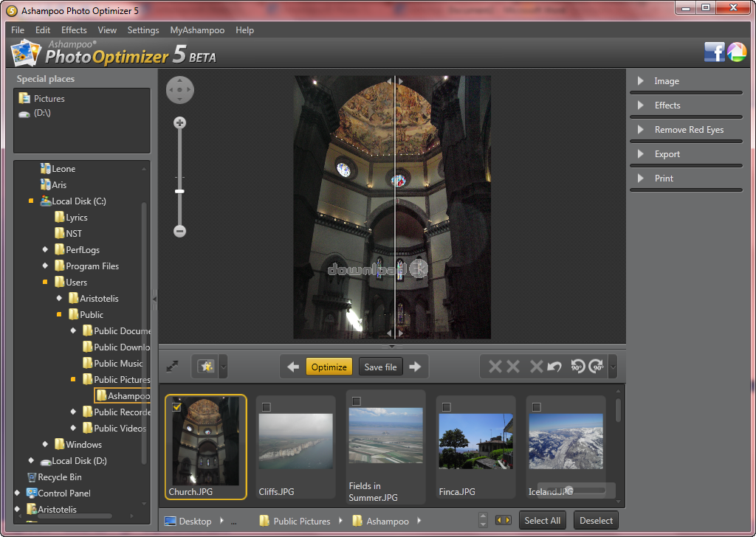Screen dimensions: 756x537
Task: Open the View menu
Action: [x=107, y=30]
